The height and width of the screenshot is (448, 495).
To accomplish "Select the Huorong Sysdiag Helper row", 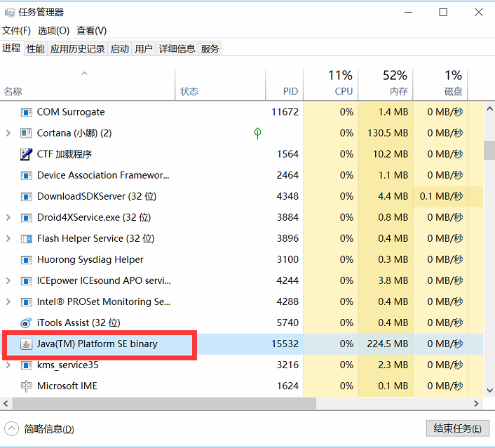I will 241,260.
